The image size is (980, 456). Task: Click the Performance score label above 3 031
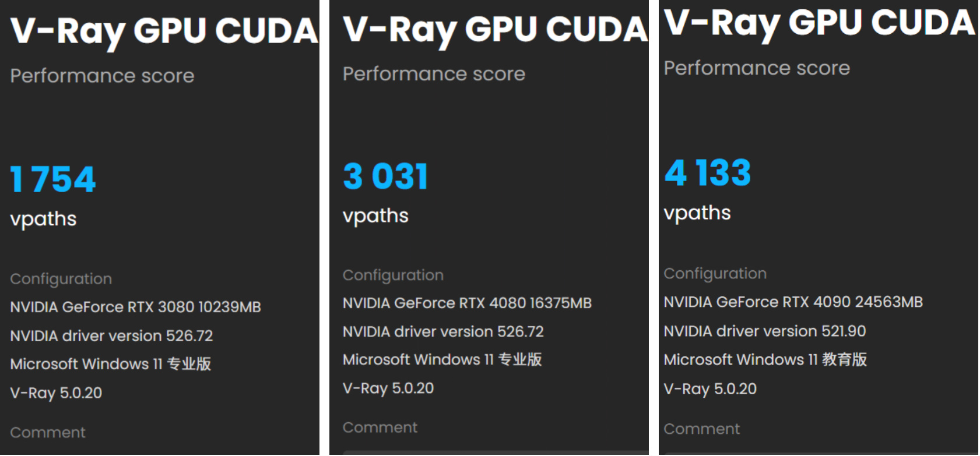pos(434,74)
